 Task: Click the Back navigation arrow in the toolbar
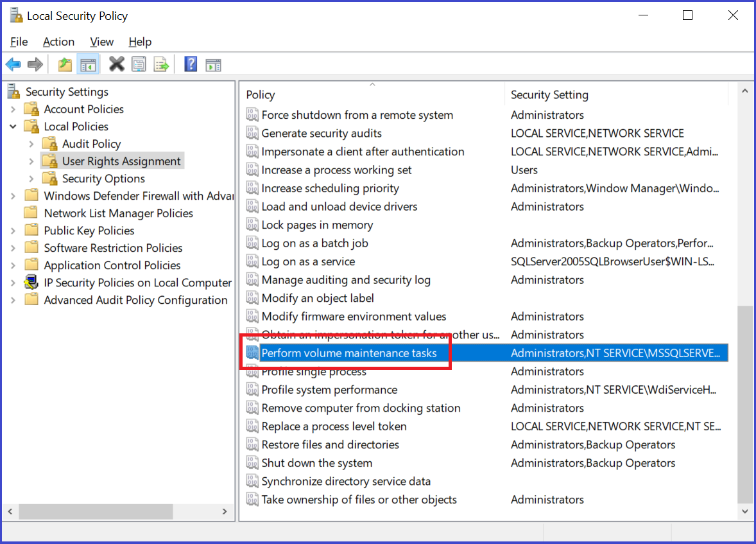13,64
